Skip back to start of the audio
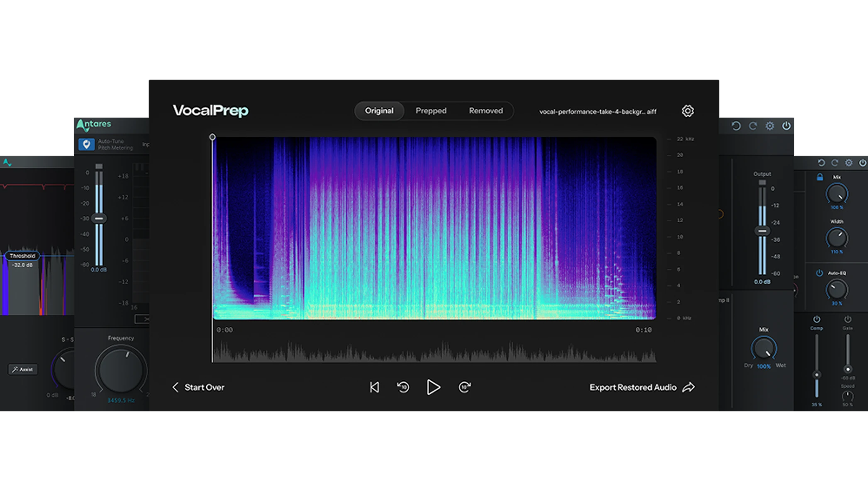The image size is (868, 491). [374, 387]
